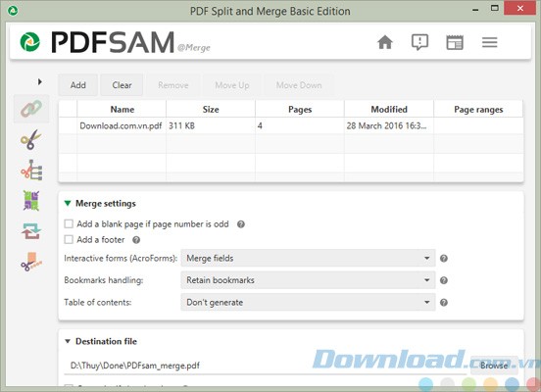
Task: Enable add blank page if odd
Action: [69, 224]
